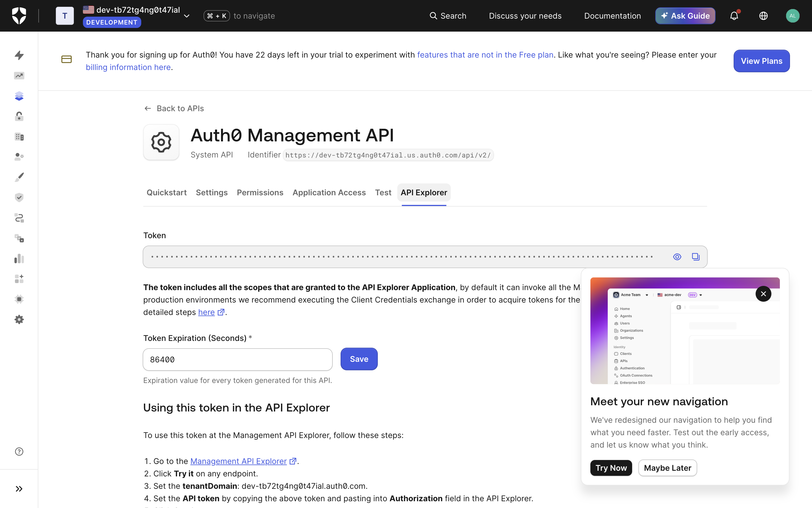Open features not in Free plan link
Viewport: 812px width, 508px height.
485,55
